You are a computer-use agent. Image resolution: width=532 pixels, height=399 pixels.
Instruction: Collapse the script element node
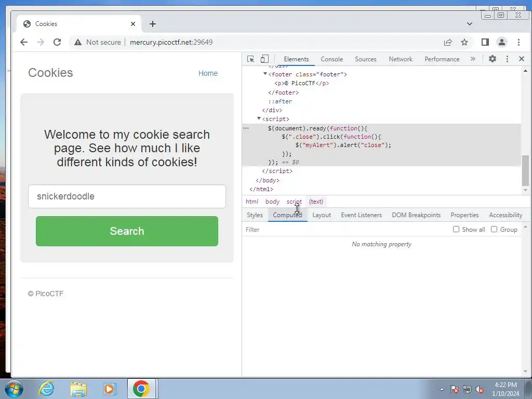pyautogui.click(x=259, y=118)
